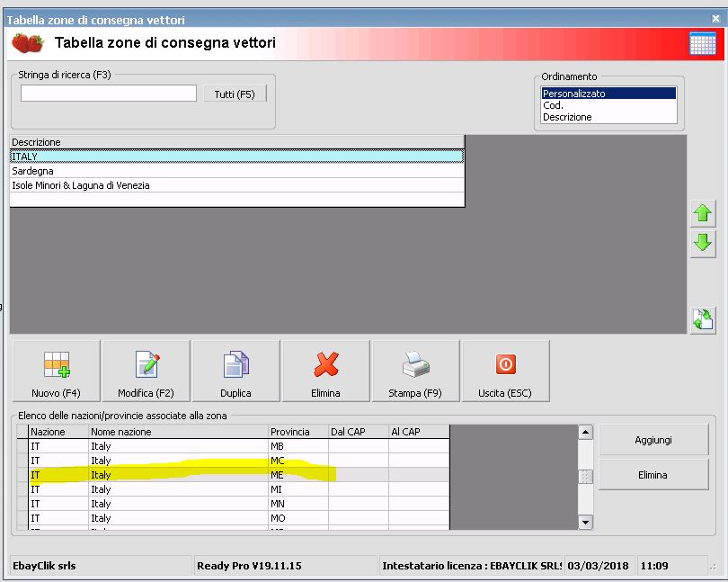Close the Tabella zone window

tap(716, 19)
